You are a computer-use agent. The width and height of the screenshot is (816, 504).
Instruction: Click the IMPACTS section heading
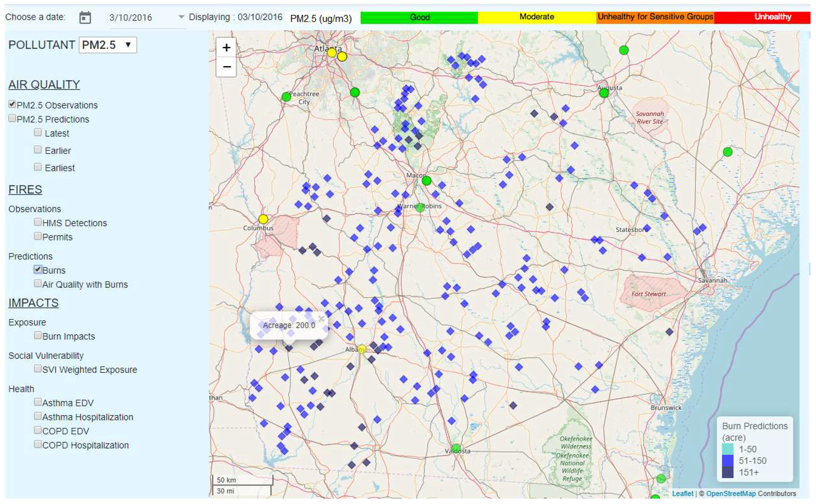(33, 303)
